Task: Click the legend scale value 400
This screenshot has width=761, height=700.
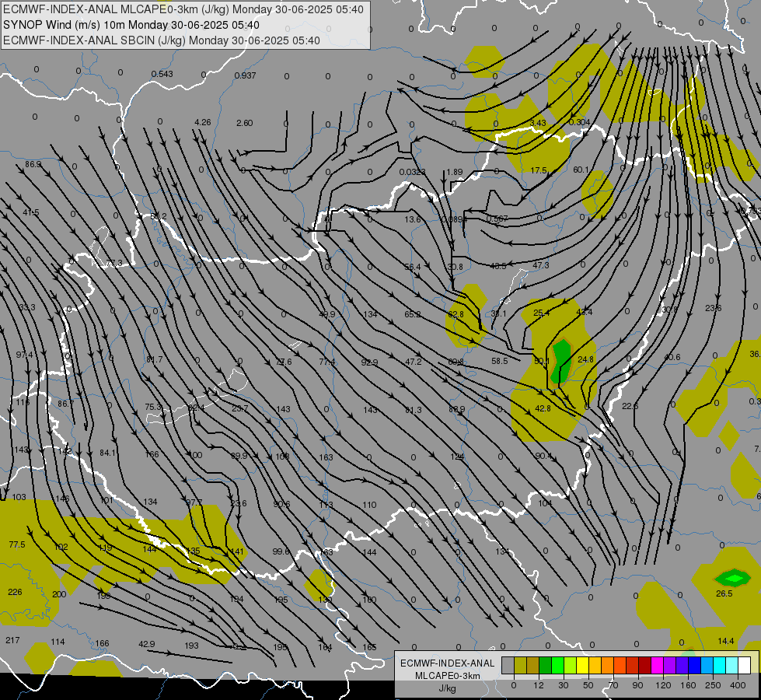Action: click(738, 685)
